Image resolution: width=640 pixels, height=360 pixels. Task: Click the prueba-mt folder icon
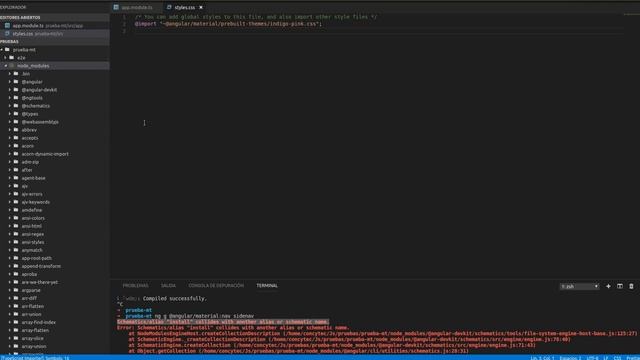7,49
